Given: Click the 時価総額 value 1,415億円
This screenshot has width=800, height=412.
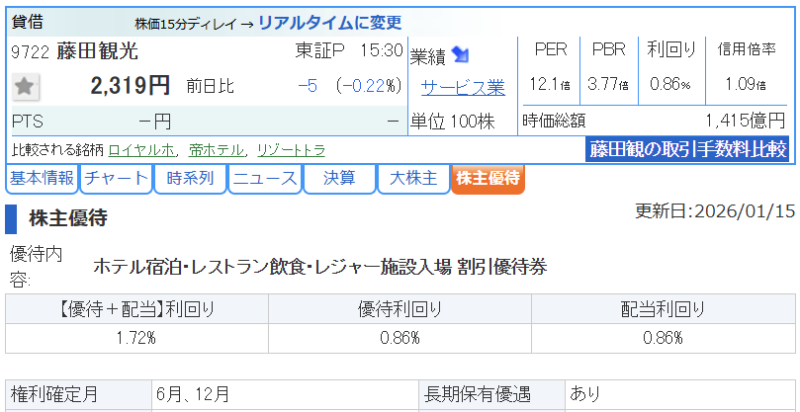Looking at the screenshot, I should [x=744, y=121].
